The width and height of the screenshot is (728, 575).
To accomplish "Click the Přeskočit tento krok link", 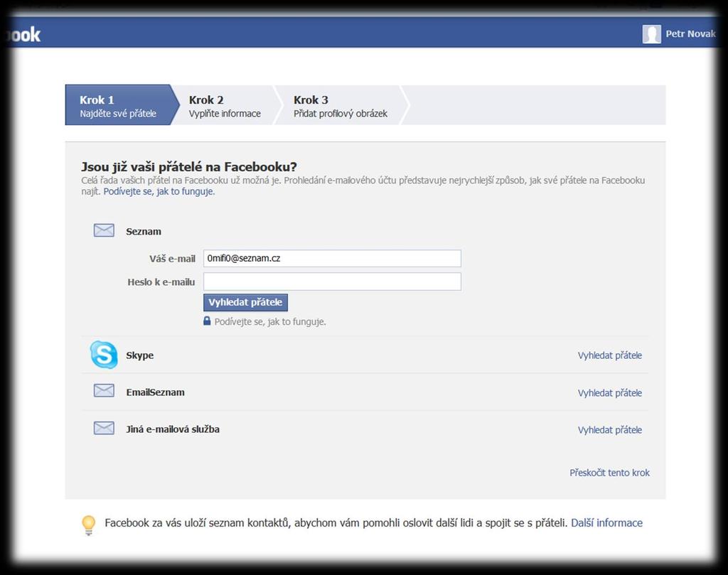I will (609, 473).
